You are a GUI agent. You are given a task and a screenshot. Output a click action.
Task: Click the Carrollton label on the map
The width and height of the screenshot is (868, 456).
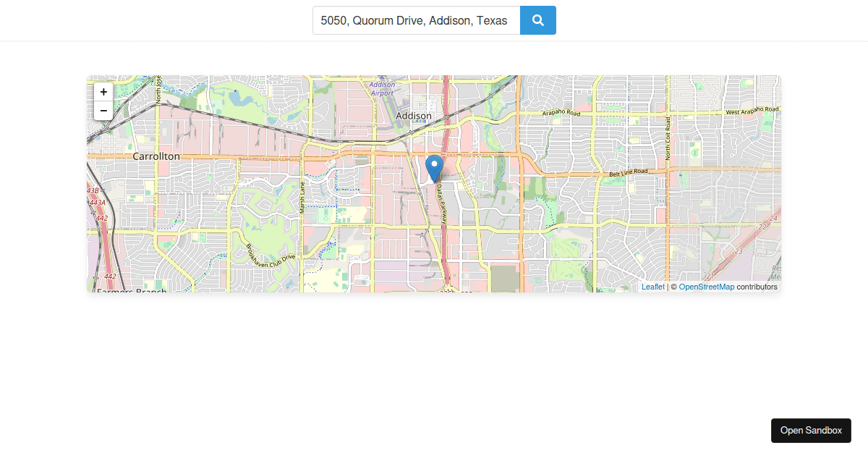pos(156,156)
